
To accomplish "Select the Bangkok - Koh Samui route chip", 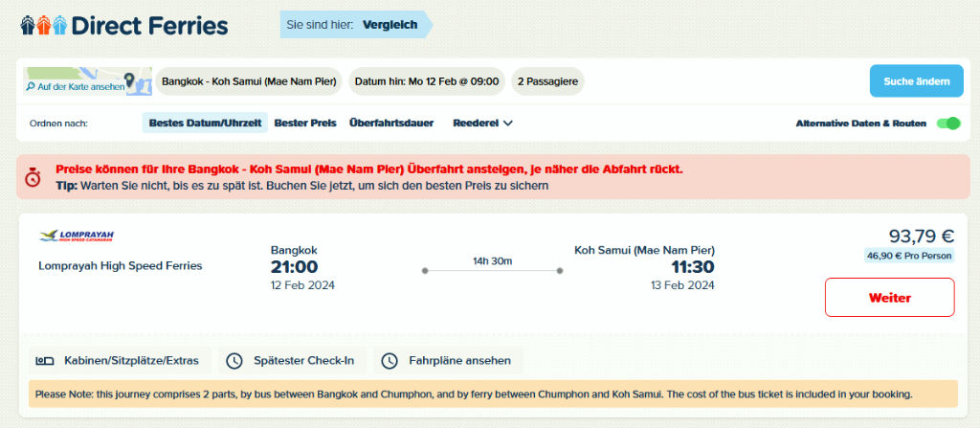I will 249,81.
